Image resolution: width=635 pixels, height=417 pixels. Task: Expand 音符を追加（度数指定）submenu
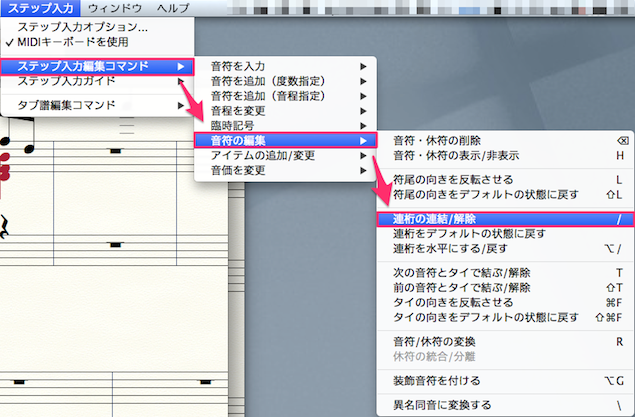pos(286,81)
